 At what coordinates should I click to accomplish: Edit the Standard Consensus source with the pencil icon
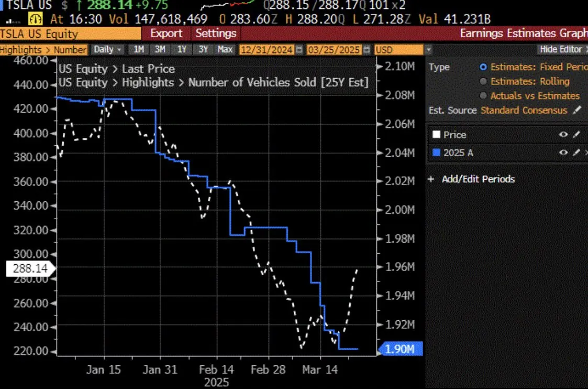point(577,110)
